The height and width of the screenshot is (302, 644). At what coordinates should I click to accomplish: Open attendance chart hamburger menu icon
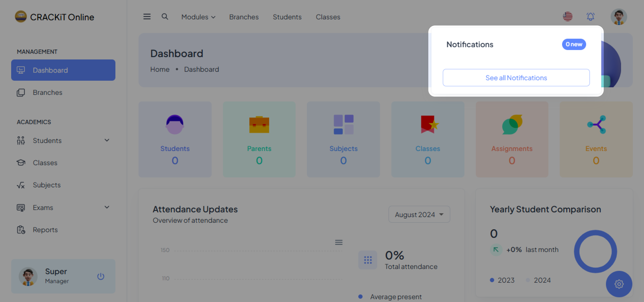(x=338, y=242)
